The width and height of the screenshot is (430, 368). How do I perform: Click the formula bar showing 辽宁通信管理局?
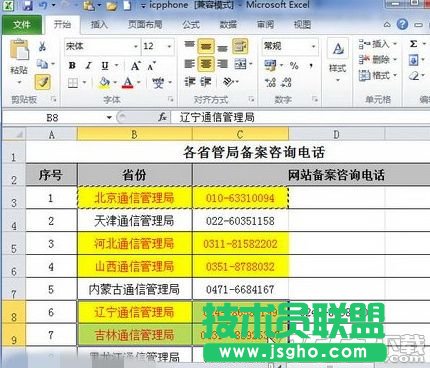[x=300, y=117]
